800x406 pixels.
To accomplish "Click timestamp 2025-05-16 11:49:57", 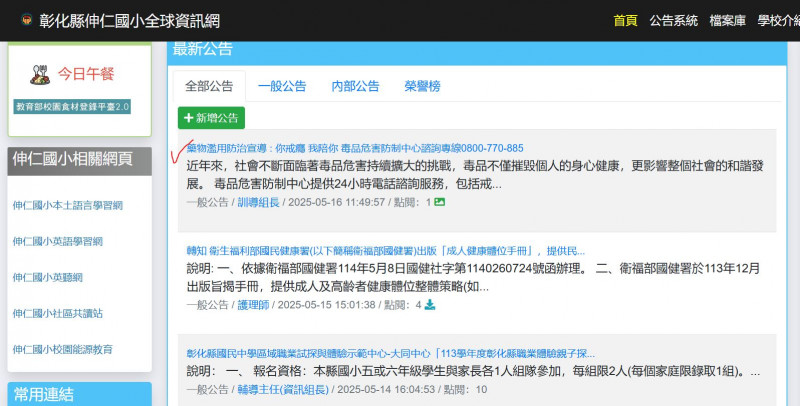I will coord(337,202).
